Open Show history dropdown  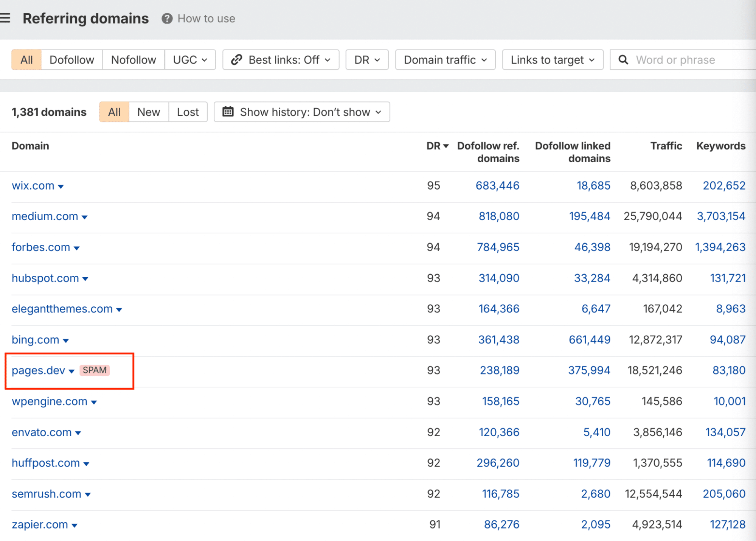point(302,112)
